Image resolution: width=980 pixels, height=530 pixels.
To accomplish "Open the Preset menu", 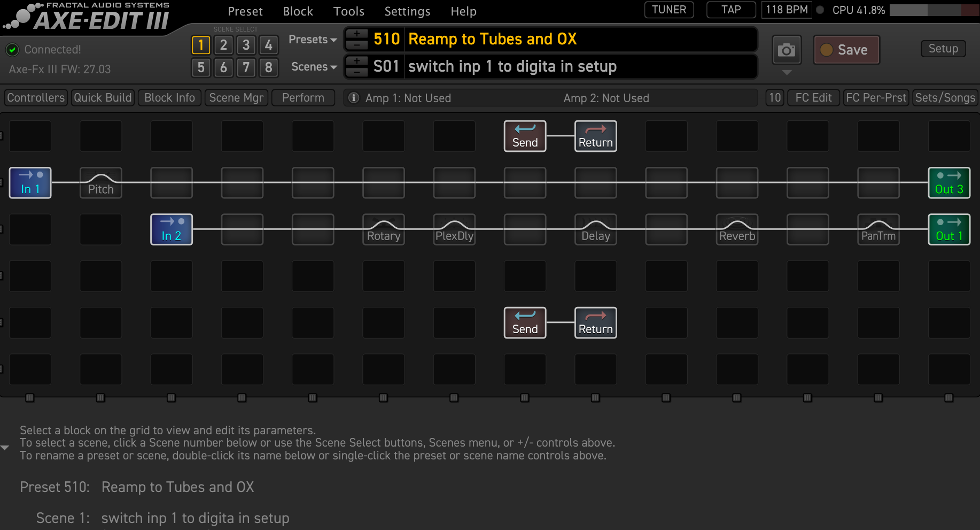I will 245,11.
